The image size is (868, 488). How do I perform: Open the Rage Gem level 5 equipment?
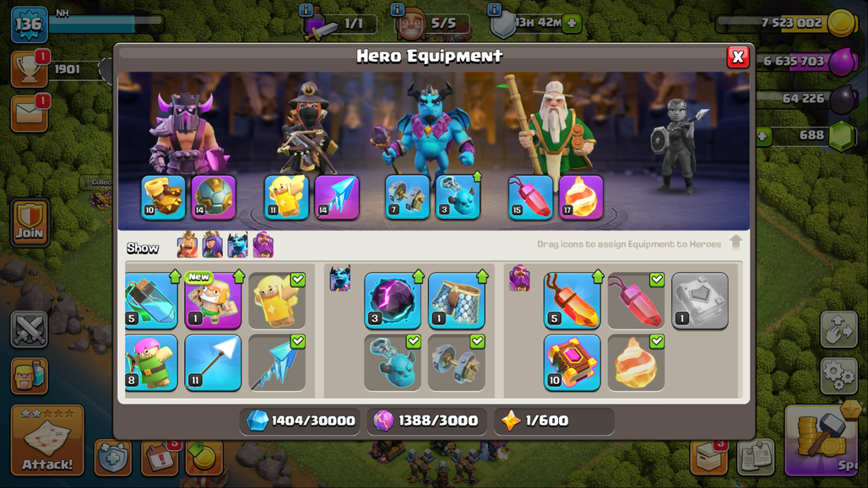coord(572,301)
